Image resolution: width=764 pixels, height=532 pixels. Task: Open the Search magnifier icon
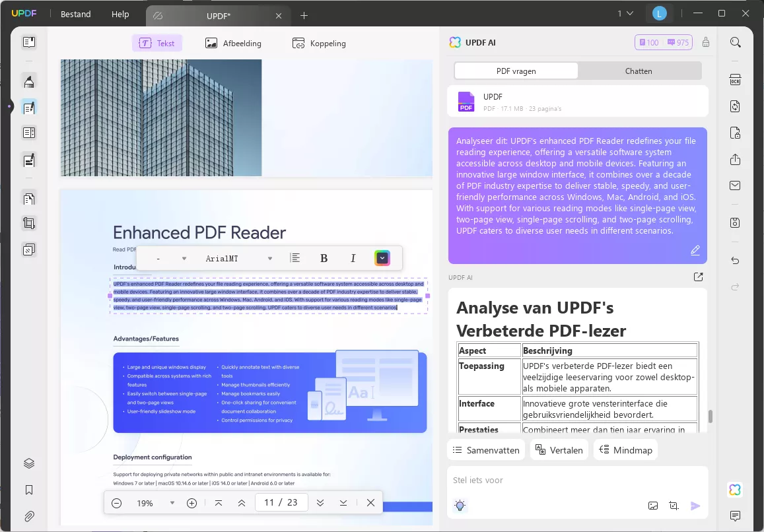(735, 42)
